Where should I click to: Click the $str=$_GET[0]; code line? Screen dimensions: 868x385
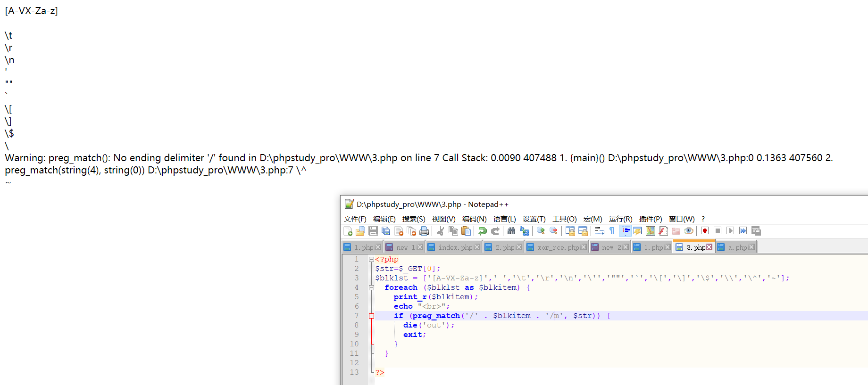tap(408, 269)
